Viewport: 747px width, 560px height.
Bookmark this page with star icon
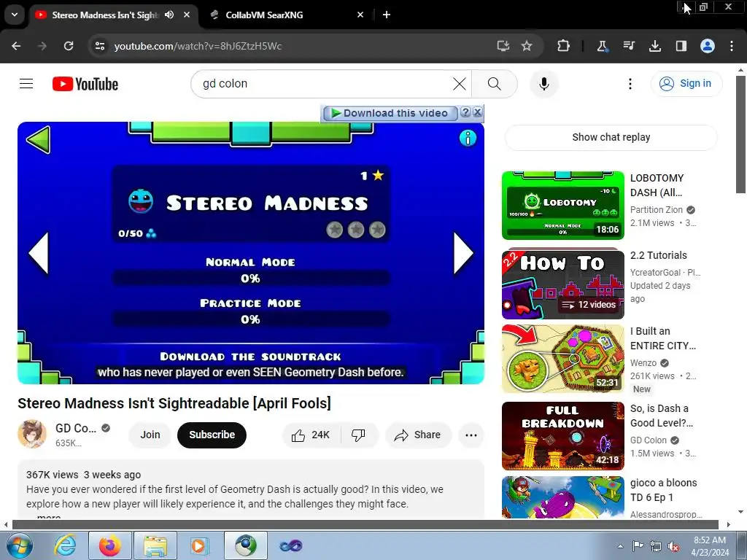(527, 46)
